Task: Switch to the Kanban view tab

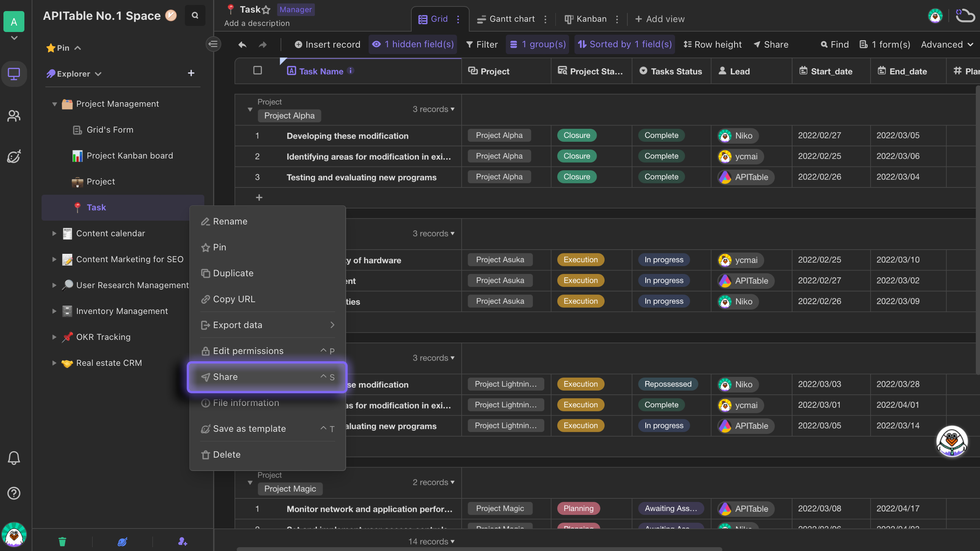Action: [x=585, y=19]
